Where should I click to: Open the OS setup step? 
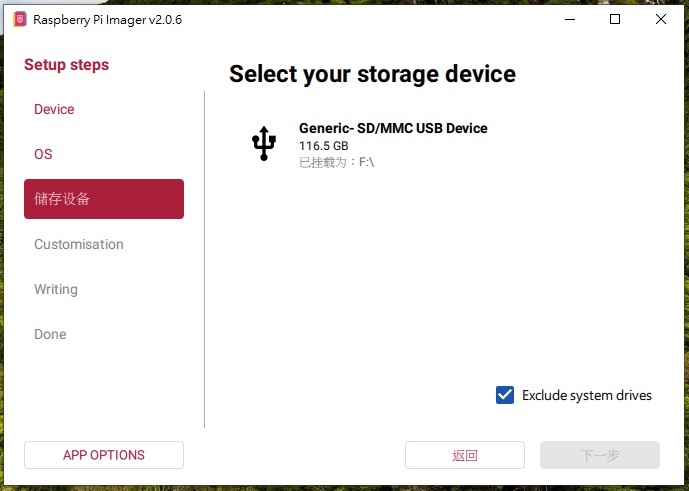pyautogui.click(x=43, y=154)
